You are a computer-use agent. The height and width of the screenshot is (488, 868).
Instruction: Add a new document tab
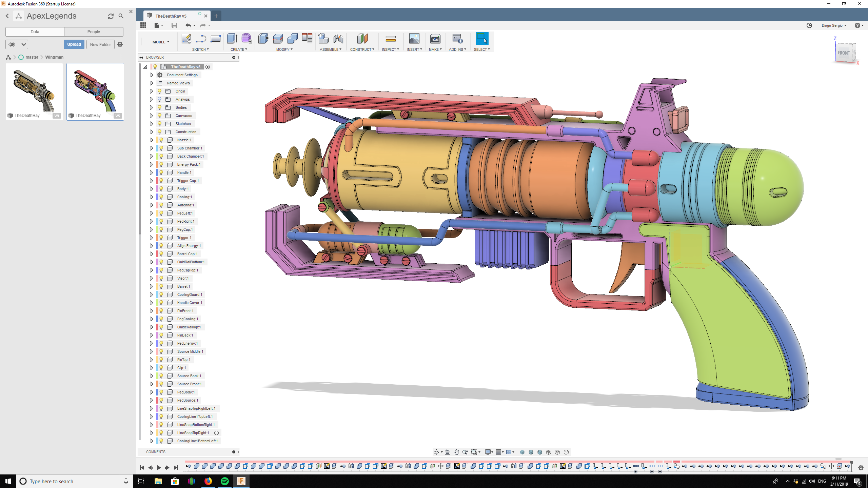pyautogui.click(x=216, y=16)
